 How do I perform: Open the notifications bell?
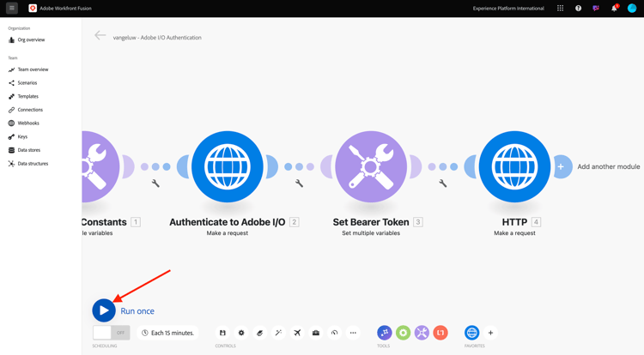614,9
